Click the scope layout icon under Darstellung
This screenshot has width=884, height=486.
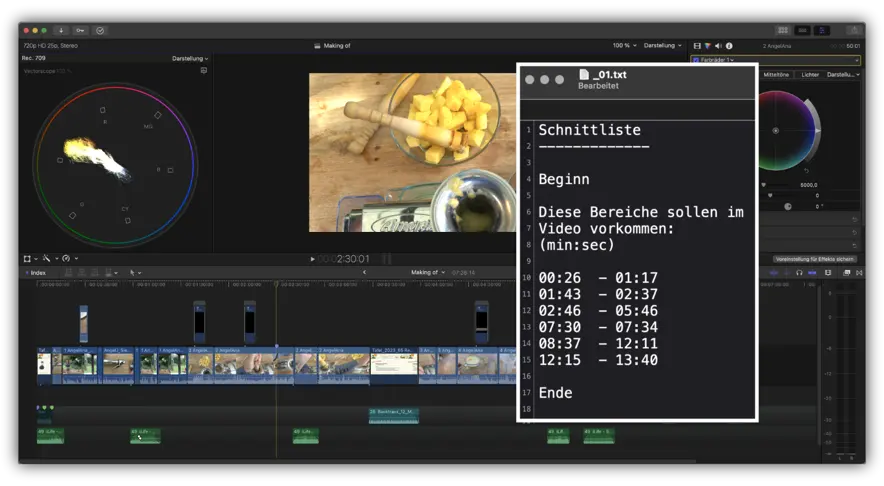(204, 70)
